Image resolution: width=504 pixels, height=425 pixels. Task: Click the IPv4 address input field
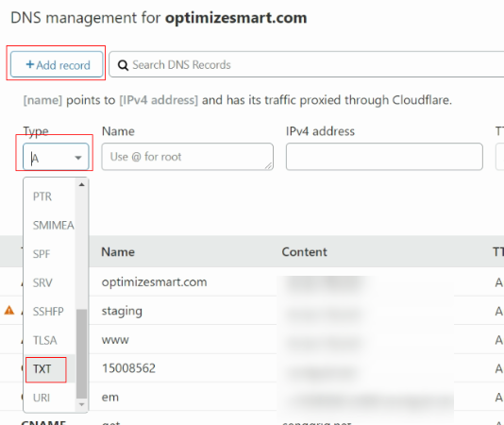[384, 157]
